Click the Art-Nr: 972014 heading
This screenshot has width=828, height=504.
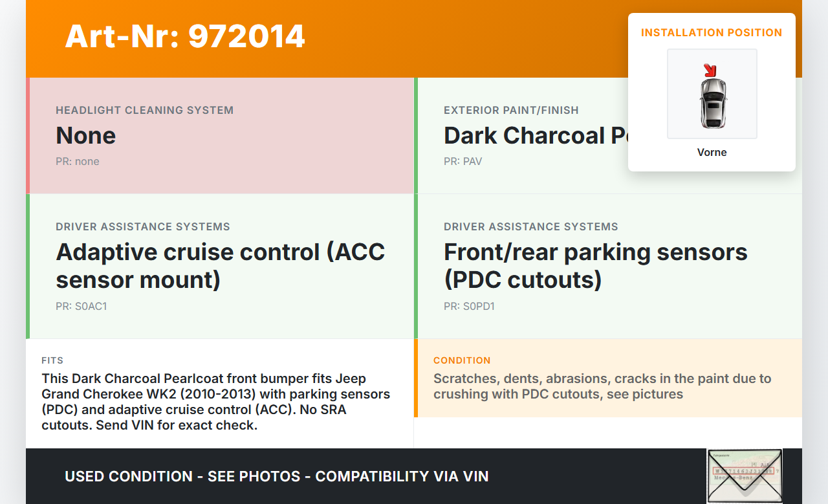click(185, 36)
